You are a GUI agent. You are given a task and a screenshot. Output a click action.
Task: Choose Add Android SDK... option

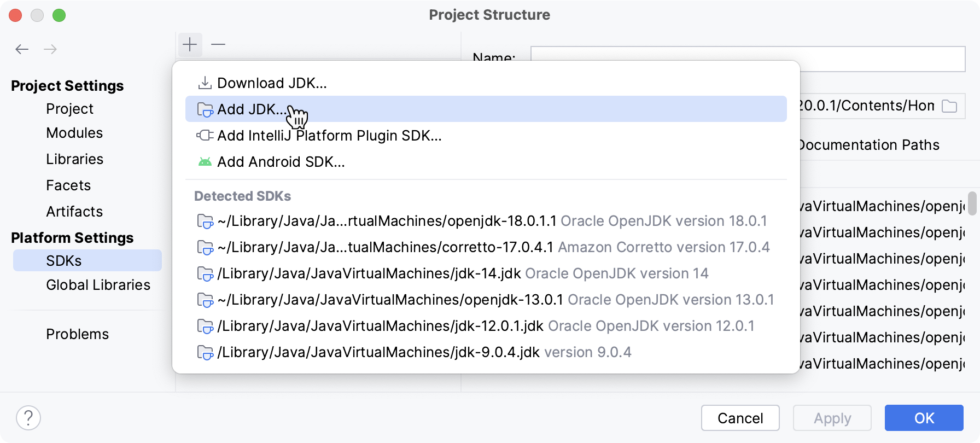tap(486, 162)
